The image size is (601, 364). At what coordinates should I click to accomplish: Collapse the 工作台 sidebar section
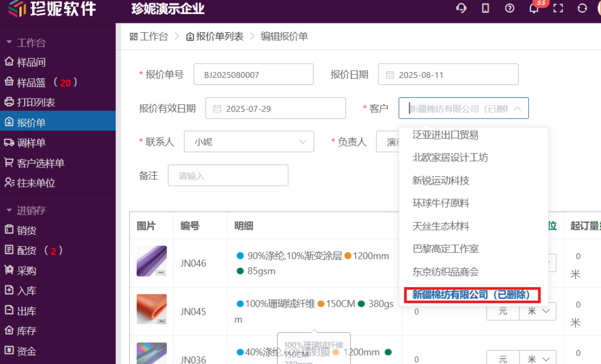coord(9,43)
